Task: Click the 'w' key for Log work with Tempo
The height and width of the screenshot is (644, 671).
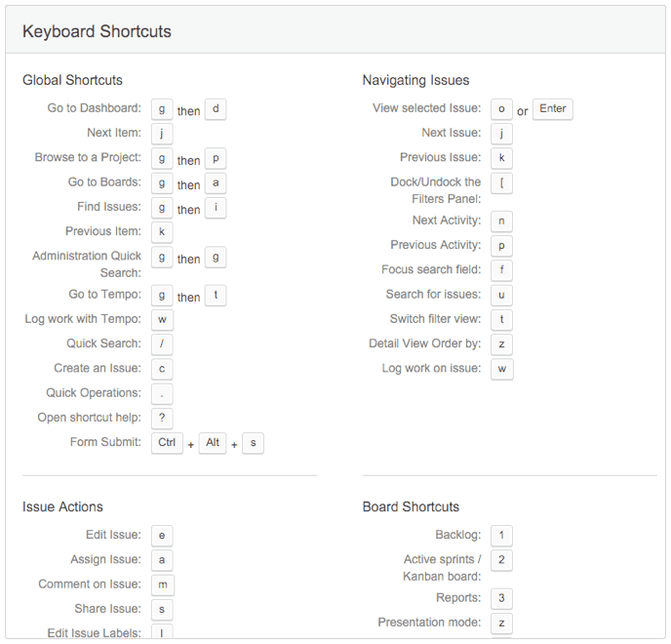Action: [162, 320]
